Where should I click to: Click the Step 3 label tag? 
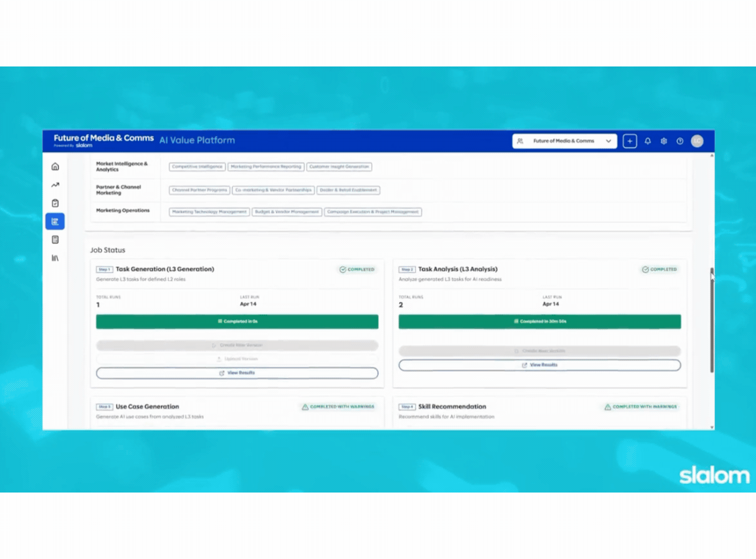tap(104, 407)
